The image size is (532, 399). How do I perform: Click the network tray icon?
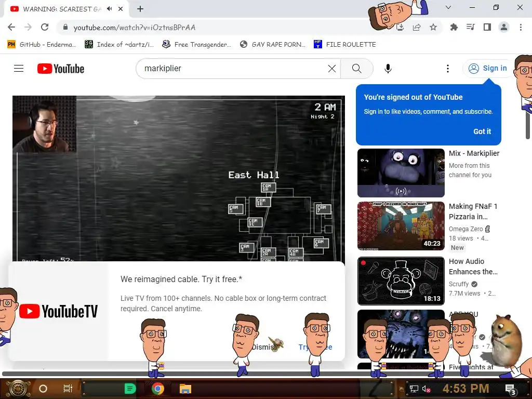pos(414,389)
